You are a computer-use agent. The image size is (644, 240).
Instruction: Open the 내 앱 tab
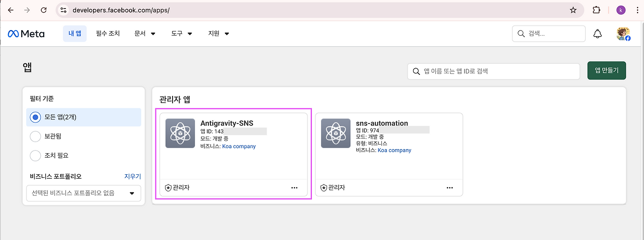pyautogui.click(x=74, y=34)
